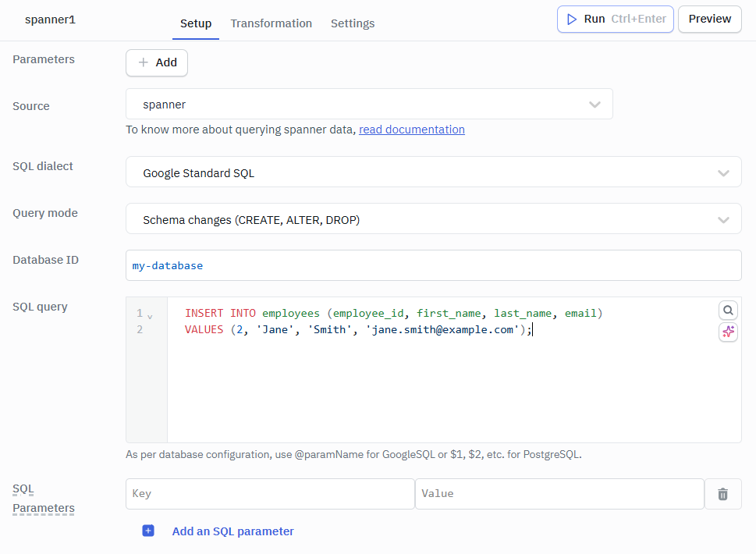Click the Preview button
This screenshot has height=554, width=756.
click(710, 20)
